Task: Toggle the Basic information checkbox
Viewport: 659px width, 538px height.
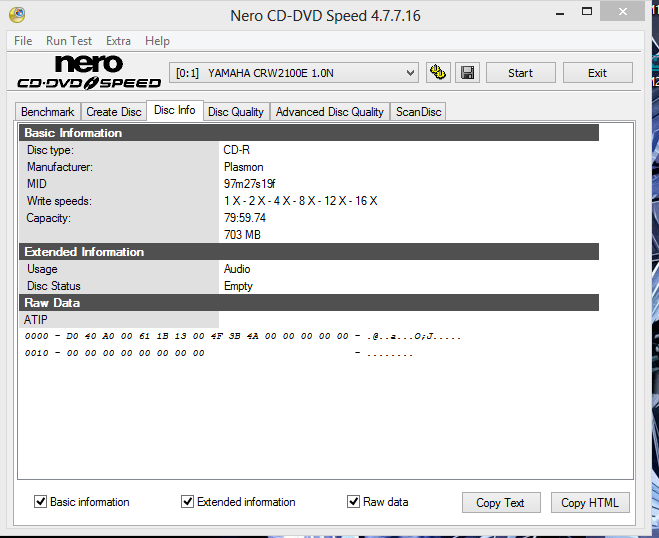Action: click(40, 501)
